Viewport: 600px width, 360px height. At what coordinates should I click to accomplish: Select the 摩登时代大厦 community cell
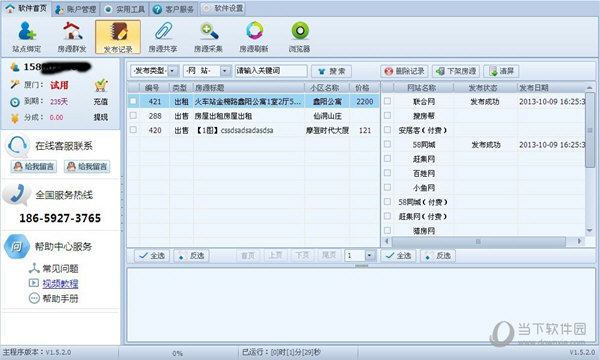pyautogui.click(x=327, y=130)
